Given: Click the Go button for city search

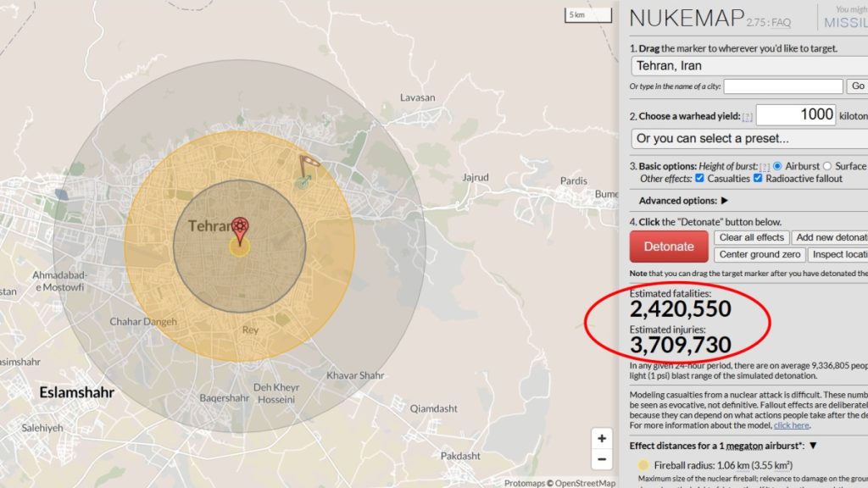Looking at the screenshot, I should click(x=858, y=86).
